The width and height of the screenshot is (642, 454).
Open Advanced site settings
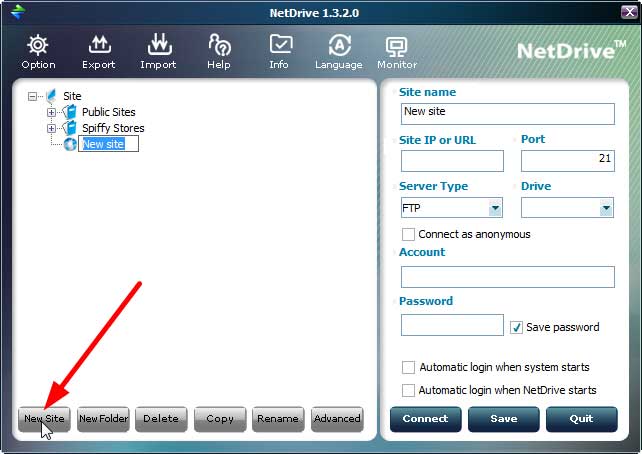click(337, 419)
